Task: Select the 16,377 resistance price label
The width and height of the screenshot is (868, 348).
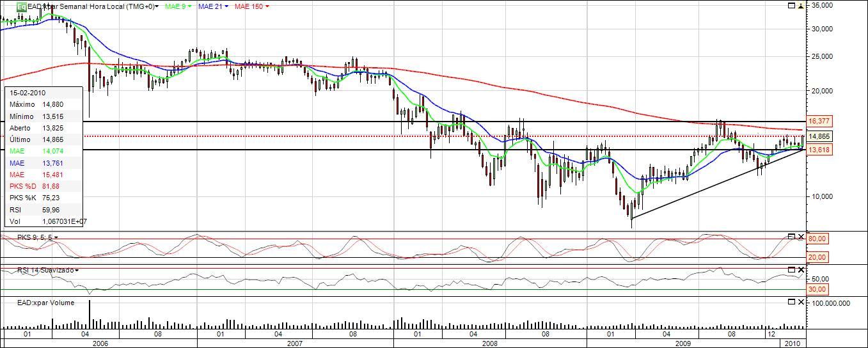Action: pos(819,121)
